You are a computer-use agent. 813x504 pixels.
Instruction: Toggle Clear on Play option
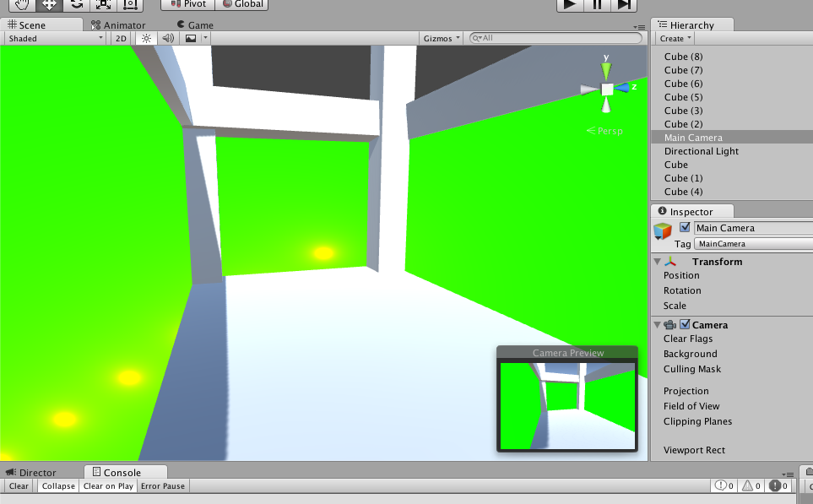[108, 486]
